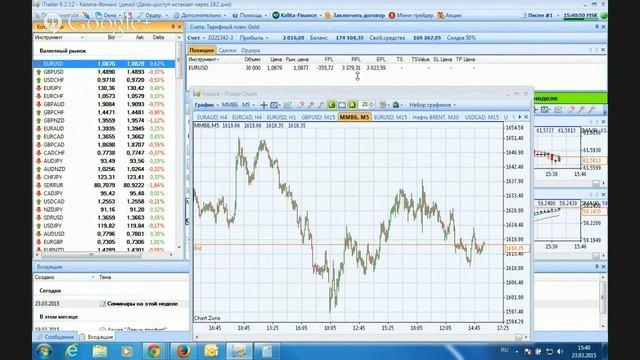Click the curve tool left of green toggles
This screenshot has height=360, width=640.
tap(321, 105)
